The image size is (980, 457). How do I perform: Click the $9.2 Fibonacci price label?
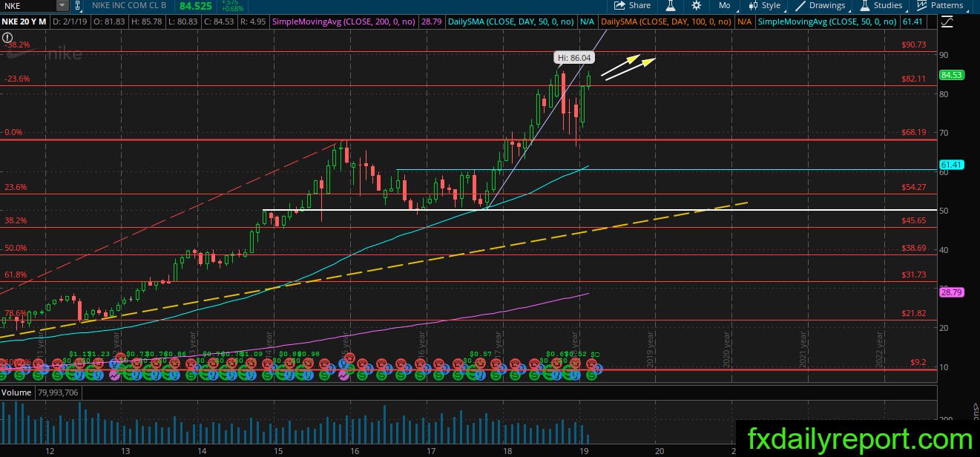pyautogui.click(x=918, y=362)
